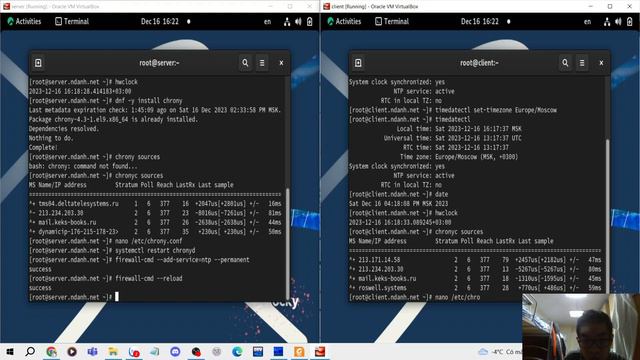Open the clock calendar in client VM top bar
The height and width of the screenshot is (360, 640).
click(x=480, y=22)
